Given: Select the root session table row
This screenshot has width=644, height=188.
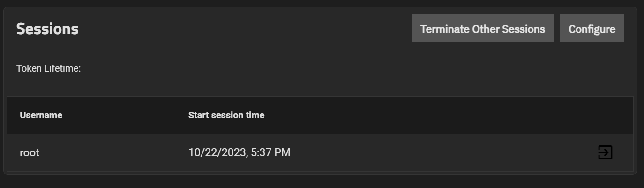Looking at the screenshot, I should (320, 152).
